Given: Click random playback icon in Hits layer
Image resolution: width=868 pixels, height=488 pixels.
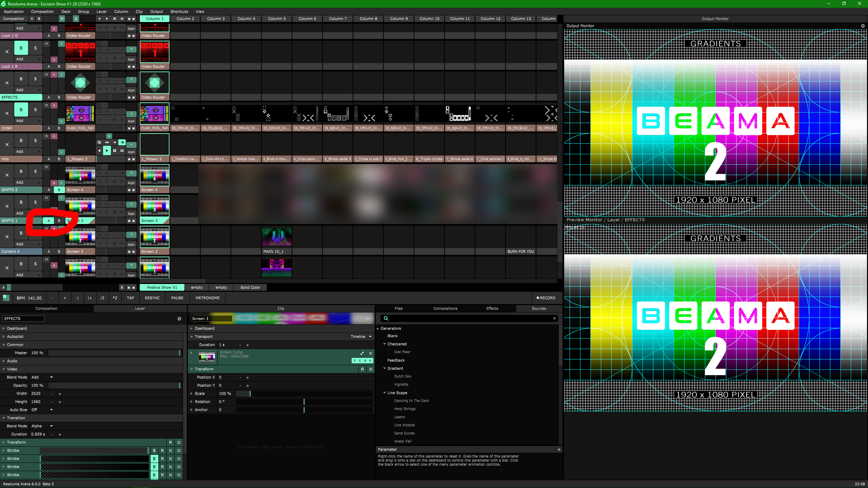Looking at the screenshot, I should click(x=122, y=150).
